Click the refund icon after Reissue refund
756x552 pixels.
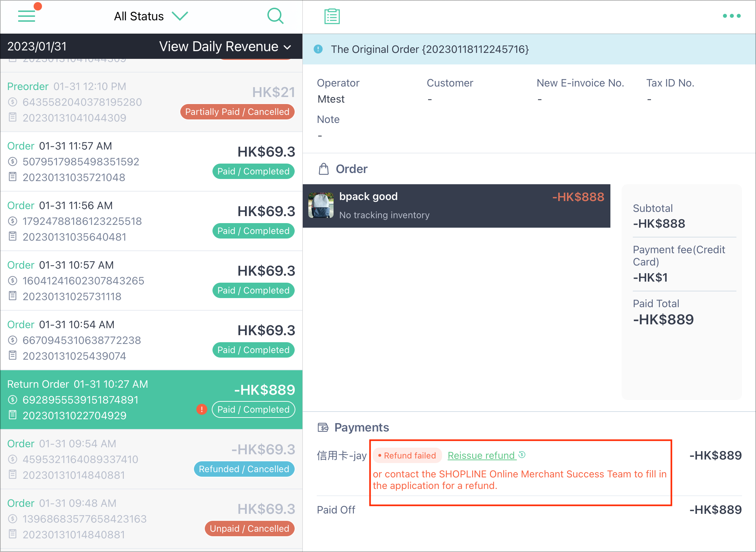coord(522,455)
